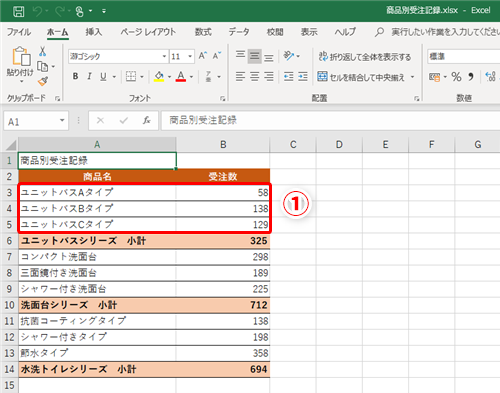Click the Bottom Align icon
The width and height of the screenshot is (500, 393).
tap(269, 57)
